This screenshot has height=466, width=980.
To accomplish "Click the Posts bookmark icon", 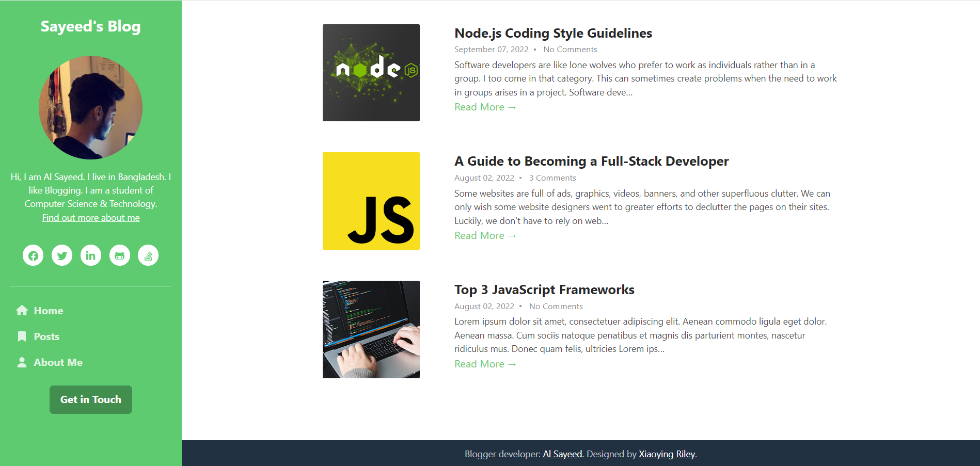I will (x=22, y=336).
